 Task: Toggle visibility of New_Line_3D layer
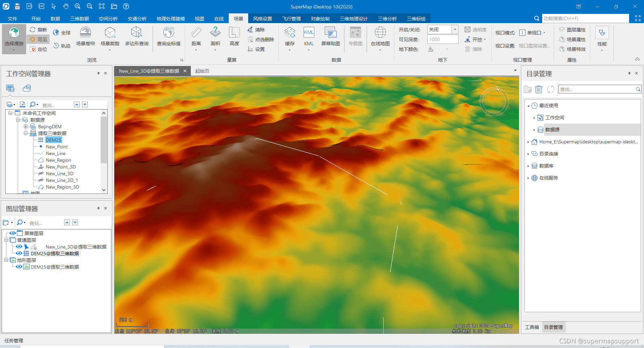click(x=19, y=247)
